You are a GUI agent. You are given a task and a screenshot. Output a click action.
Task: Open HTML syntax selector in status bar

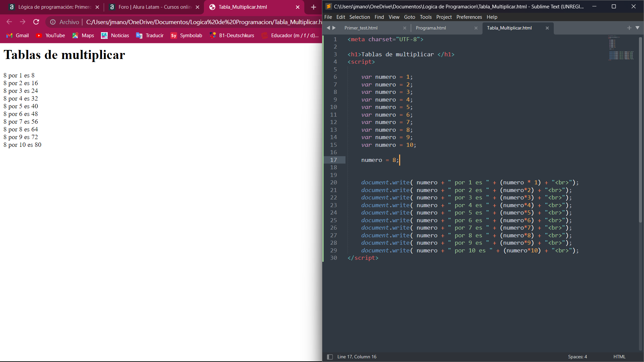619,357
